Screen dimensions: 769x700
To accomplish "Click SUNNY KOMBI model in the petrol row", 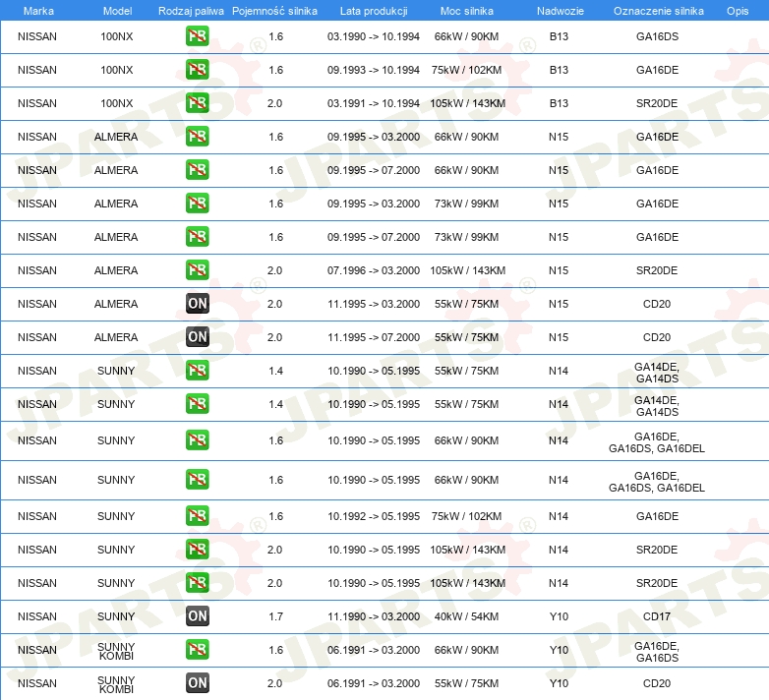I will tap(116, 651).
